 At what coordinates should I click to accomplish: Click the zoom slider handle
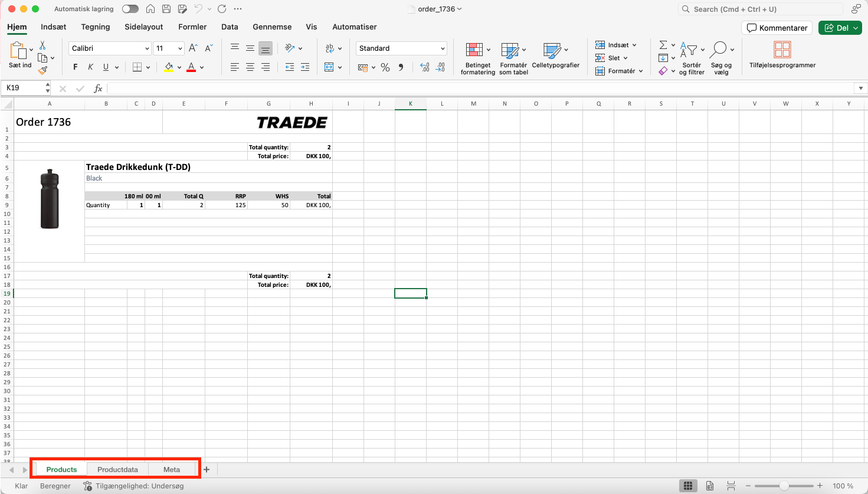[784, 486]
